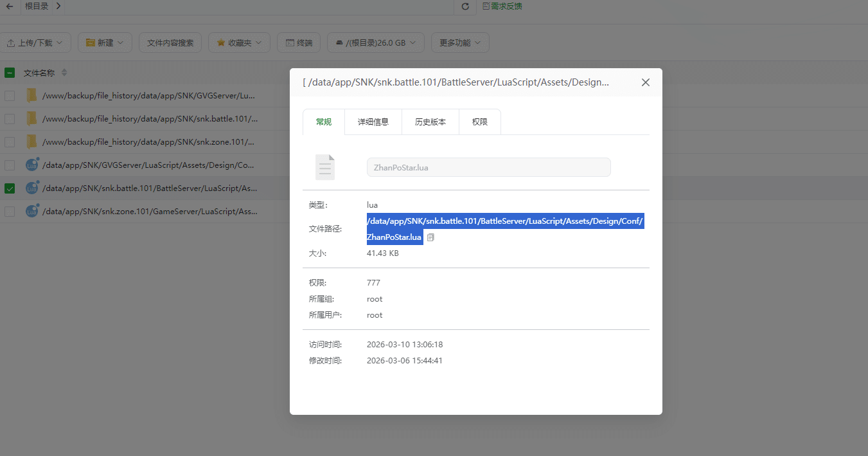Open 文件内容搜索 search tool
This screenshot has height=456, width=868.
170,42
